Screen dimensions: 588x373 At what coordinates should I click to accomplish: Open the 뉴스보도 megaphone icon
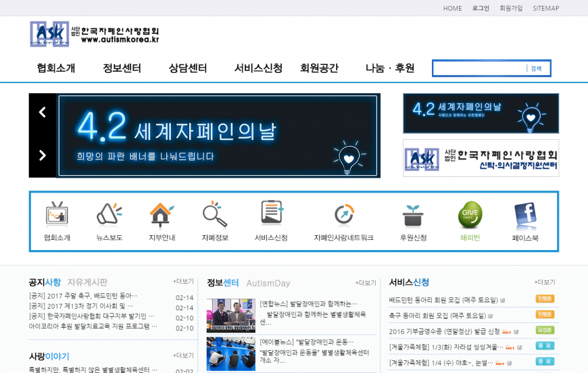(109, 214)
